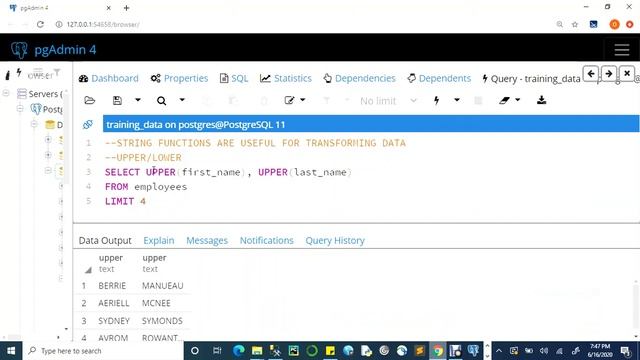
Task: Click the SYMONDS cell in row 3
Action: 162,321
